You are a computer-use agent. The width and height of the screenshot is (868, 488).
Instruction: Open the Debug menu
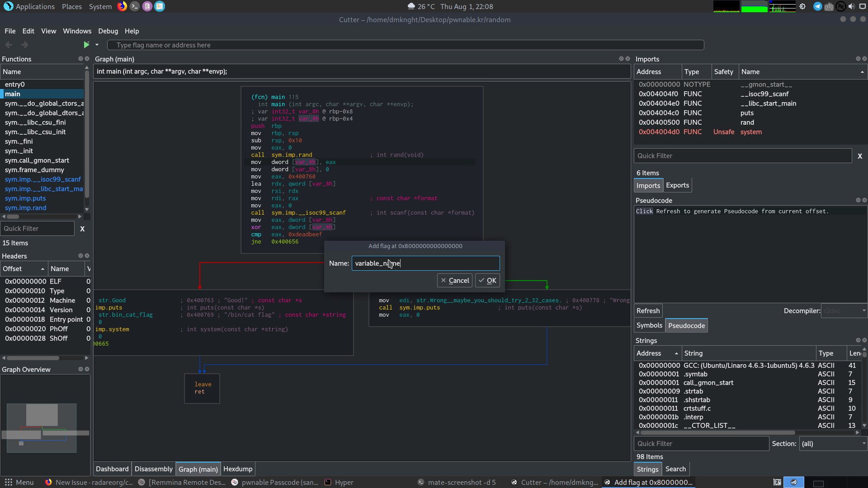click(108, 31)
